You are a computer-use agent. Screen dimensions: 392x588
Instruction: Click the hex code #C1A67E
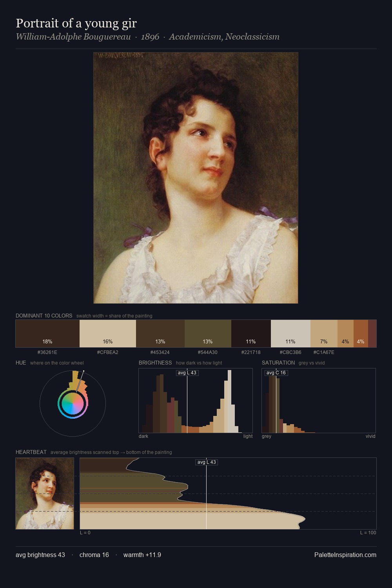coord(324,352)
